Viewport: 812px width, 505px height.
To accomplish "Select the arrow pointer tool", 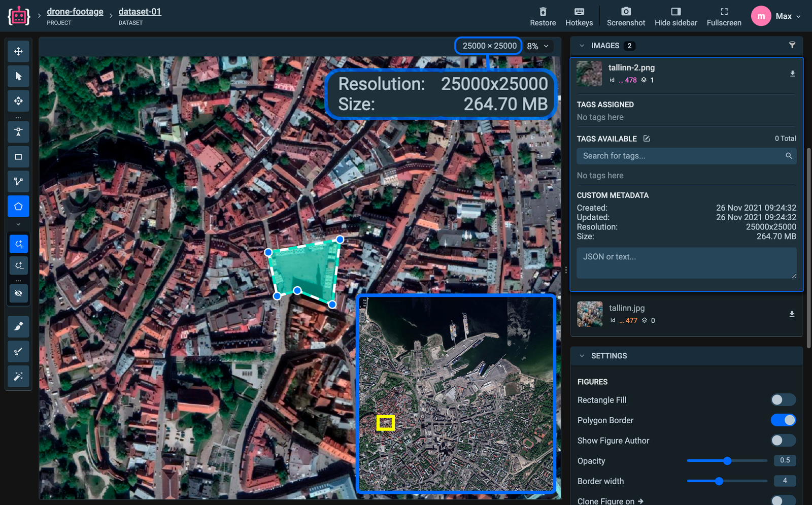I will point(18,76).
